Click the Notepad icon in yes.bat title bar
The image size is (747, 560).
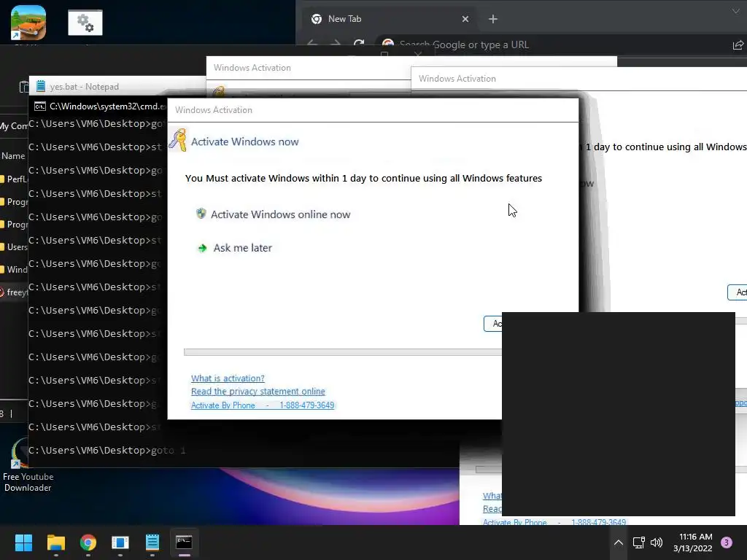tap(41, 86)
